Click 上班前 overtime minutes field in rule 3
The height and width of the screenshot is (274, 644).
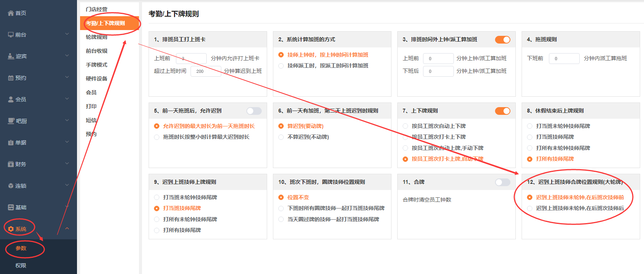[438, 59]
